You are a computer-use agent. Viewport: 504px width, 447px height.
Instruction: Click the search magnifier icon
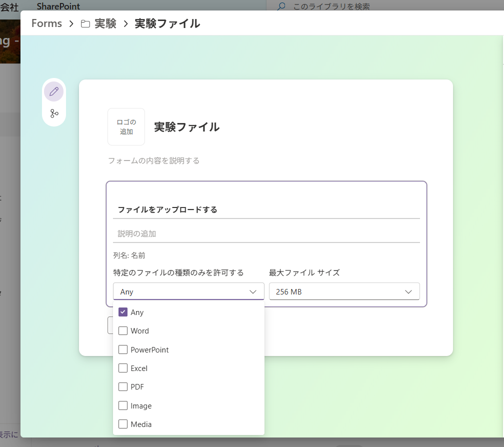(281, 6)
